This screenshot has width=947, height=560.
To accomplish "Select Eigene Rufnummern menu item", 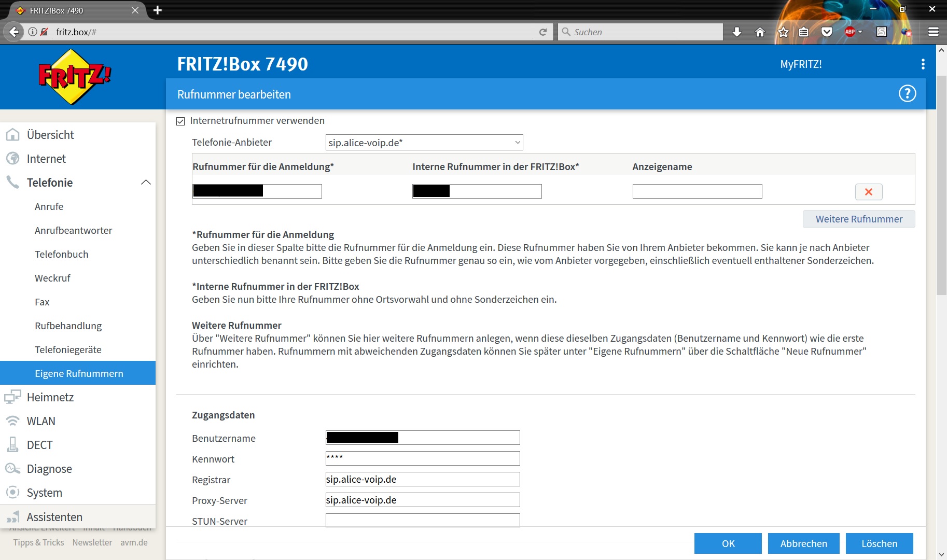I will pos(78,373).
